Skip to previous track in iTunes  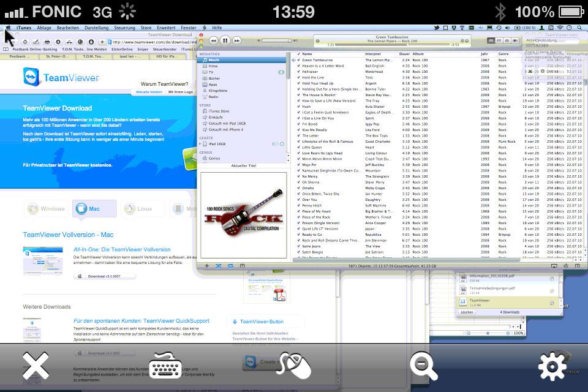[x=213, y=40]
